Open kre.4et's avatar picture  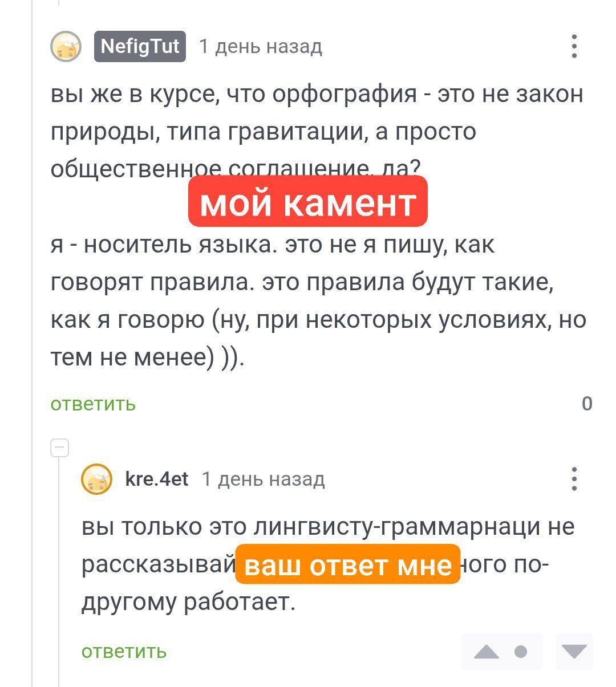pos(97,479)
